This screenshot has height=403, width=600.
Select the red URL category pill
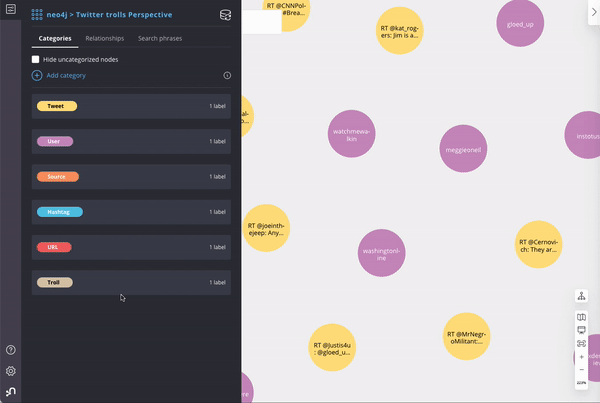[x=54, y=247]
